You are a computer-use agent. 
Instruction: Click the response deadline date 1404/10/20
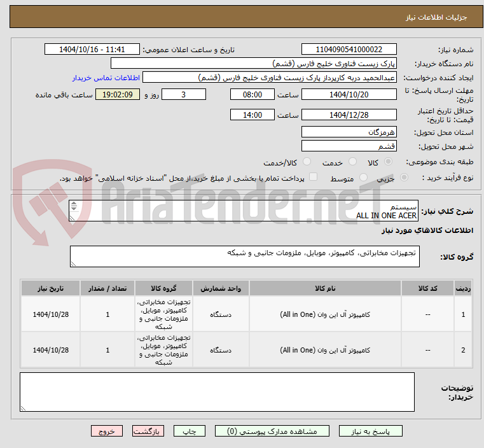click(349, 94)
